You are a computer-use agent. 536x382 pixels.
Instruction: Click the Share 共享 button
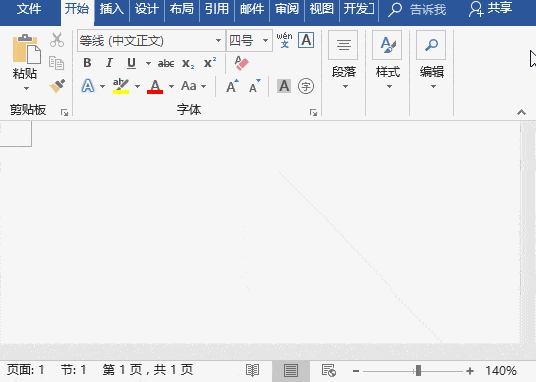pyautogui.click(x=491, y=9)
